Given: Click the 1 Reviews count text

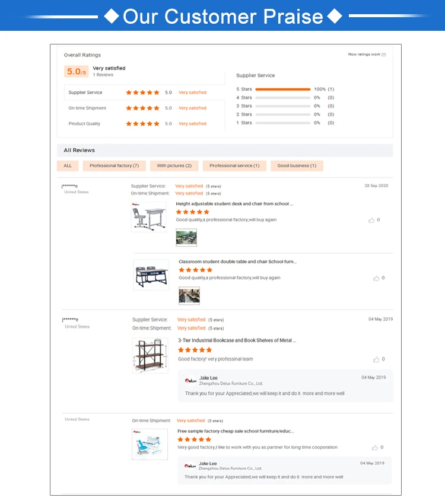Looking at the screenshot, I should 103,75.
